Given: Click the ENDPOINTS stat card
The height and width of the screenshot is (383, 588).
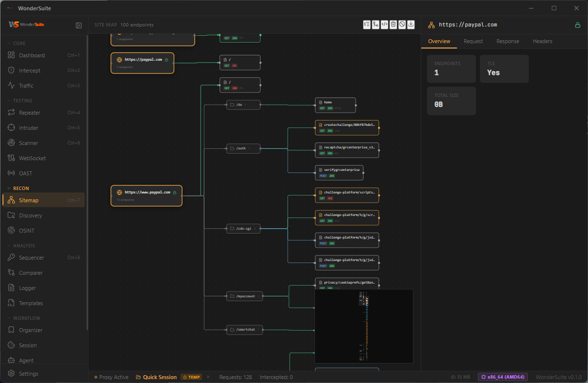Looking at the screenshot, I should [452, 69].
